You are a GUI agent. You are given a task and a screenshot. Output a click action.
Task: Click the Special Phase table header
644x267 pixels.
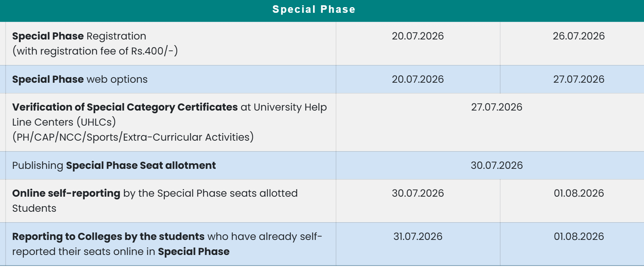point(314,9)
